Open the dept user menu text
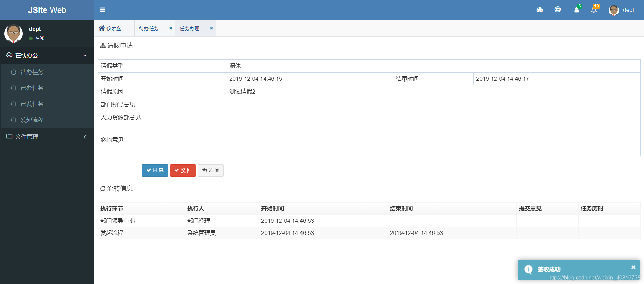 [x=628, y=10]
